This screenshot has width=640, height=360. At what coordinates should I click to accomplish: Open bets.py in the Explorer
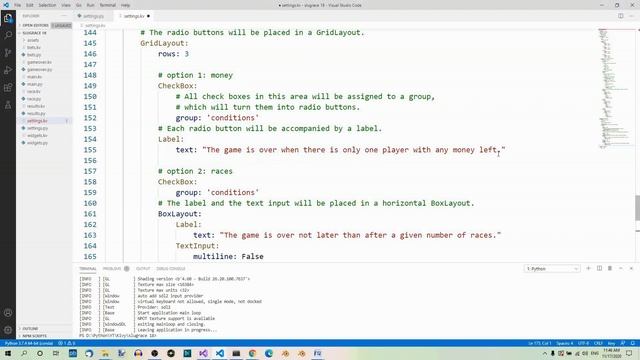coord(34,55)
